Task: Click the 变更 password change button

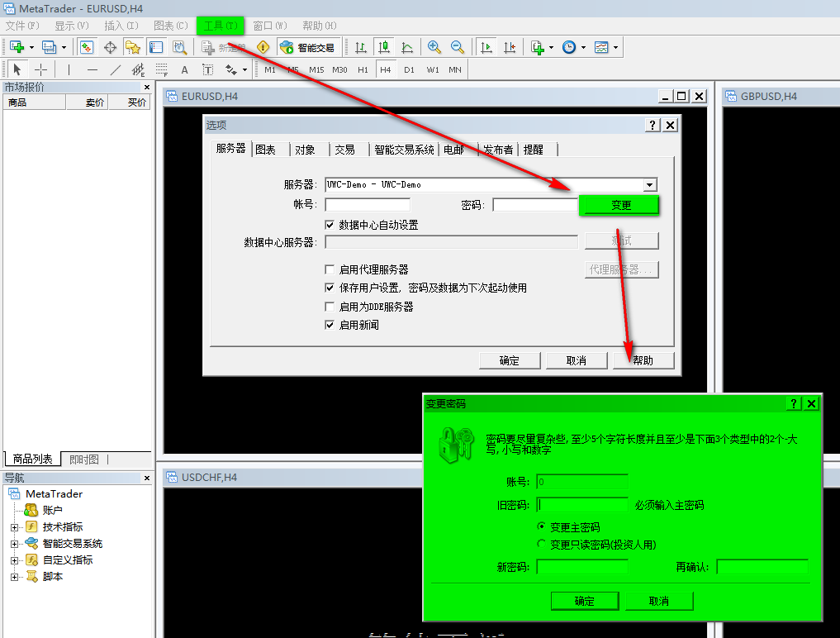Action: pyautogui.click(x=619, y=205)
